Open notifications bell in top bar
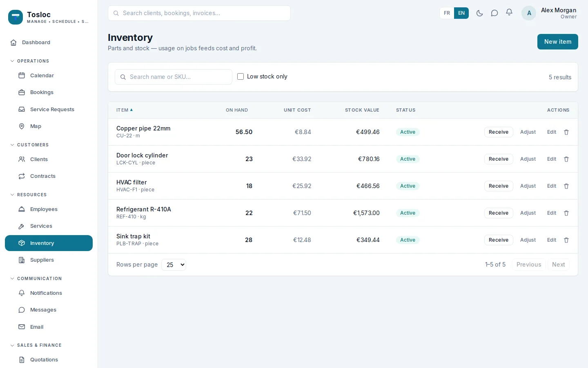The height and width of the screenshot is (368, 588). 509,13
